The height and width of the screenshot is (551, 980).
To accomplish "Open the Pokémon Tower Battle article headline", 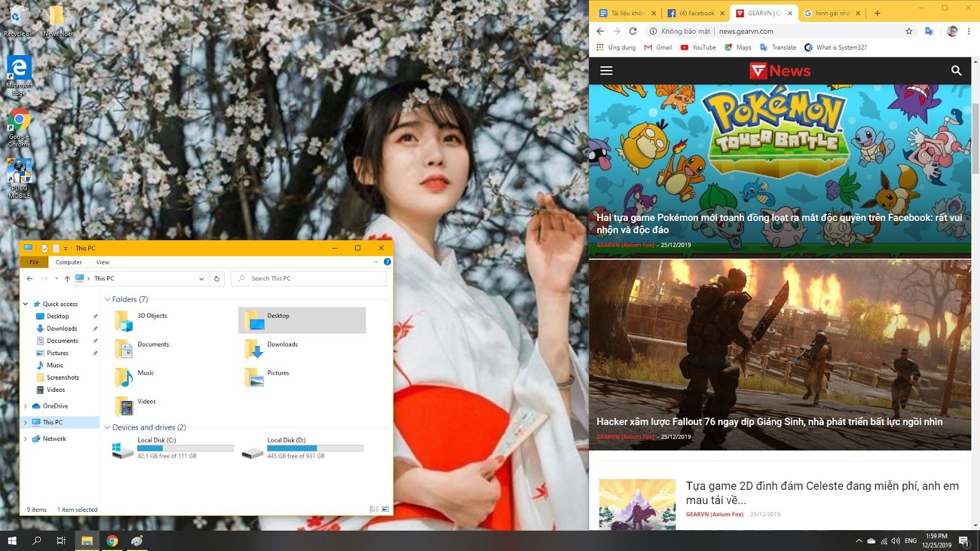I will (x=779, y=223).
